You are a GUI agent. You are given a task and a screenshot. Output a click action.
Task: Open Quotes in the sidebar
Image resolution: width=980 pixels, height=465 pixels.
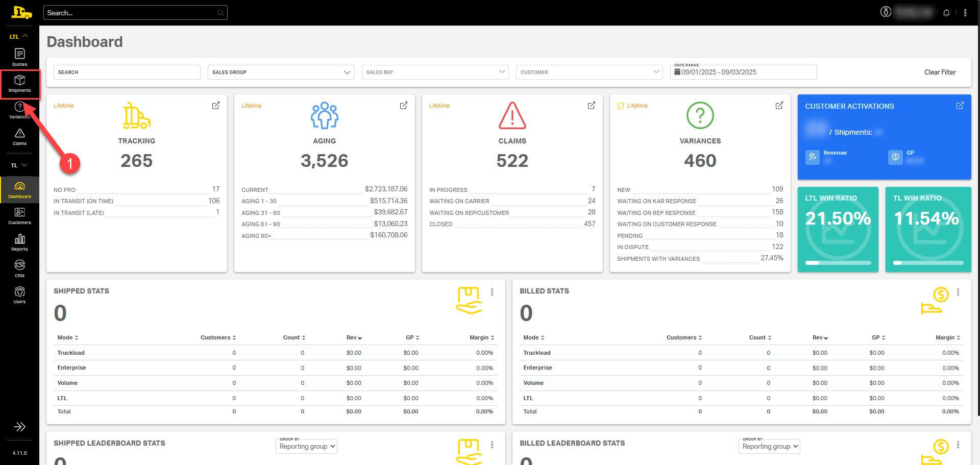pyautogui.click(x=19, y=57)
